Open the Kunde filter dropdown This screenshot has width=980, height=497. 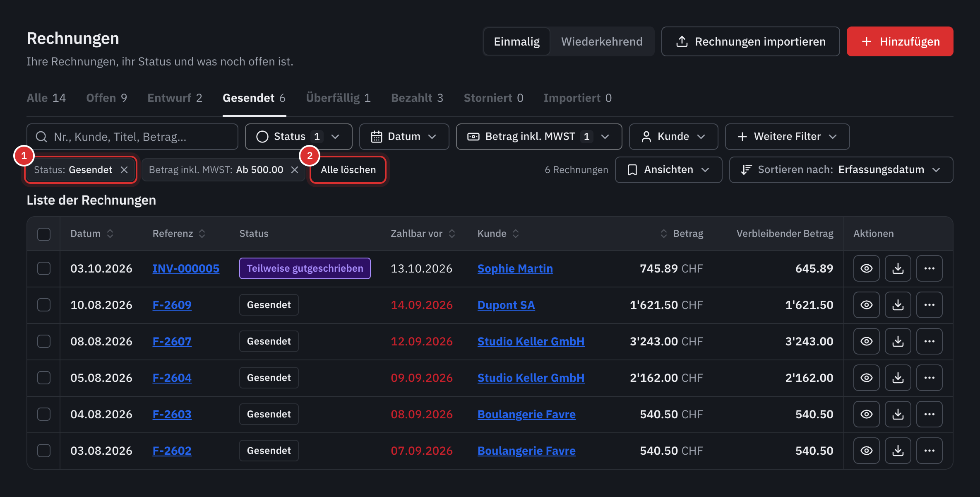coord(673,137)
